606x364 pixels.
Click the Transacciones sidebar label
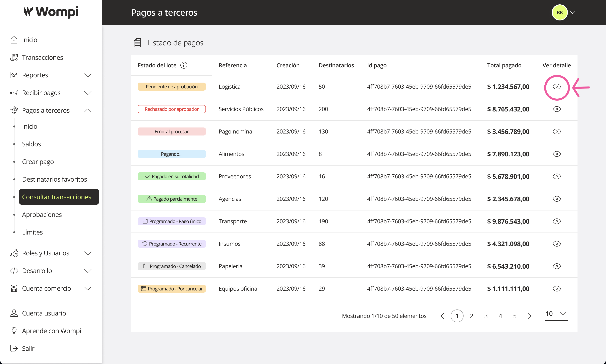click(x=43, y=57)
